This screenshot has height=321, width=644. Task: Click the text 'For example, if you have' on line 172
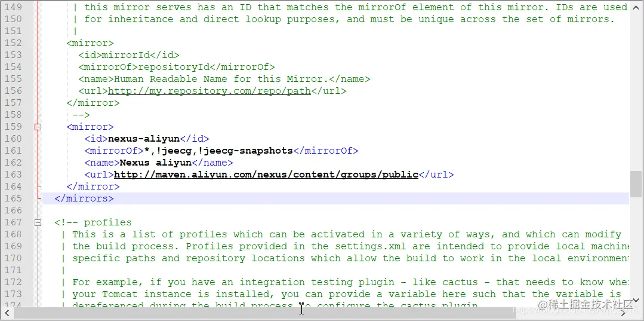pos(144,282)
